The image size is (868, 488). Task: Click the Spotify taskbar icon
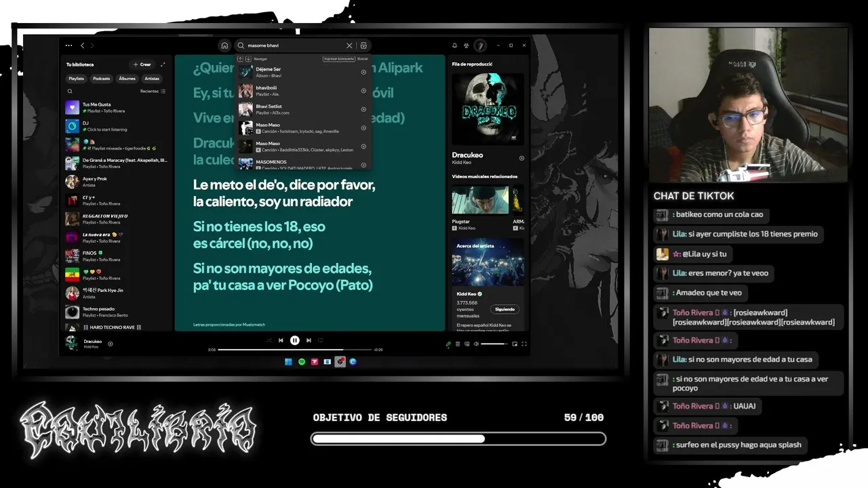pyautogui.click(x=302, y=362)
